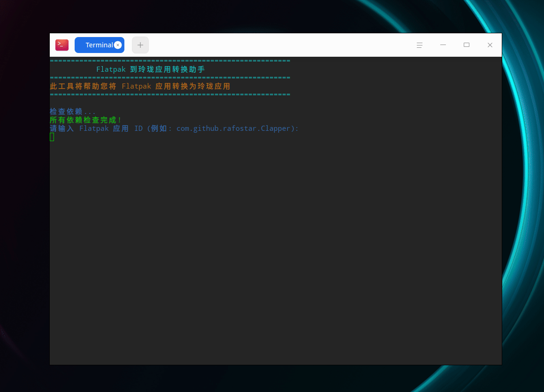Select the Terminal tab

tap(99, 45)
